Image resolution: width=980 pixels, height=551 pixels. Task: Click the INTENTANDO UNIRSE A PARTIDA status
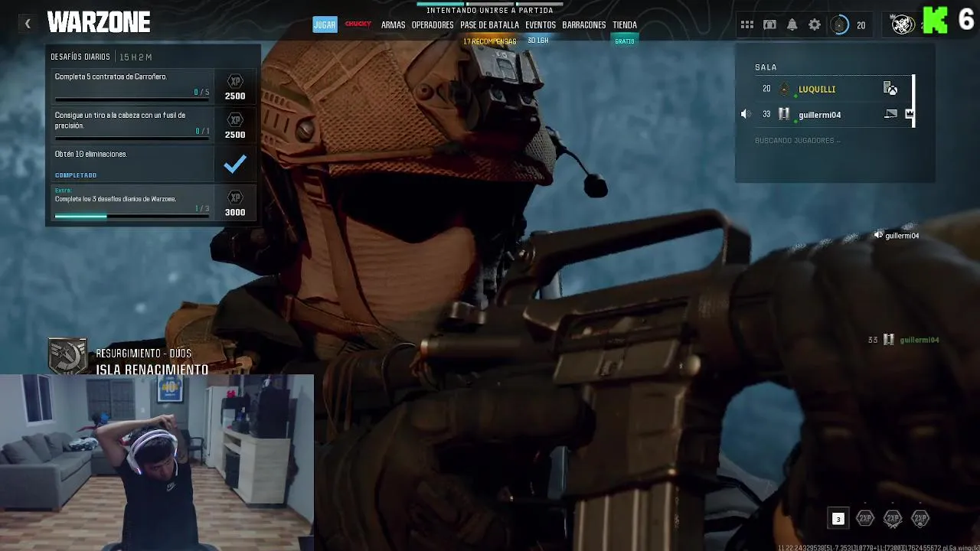point(490,10)
